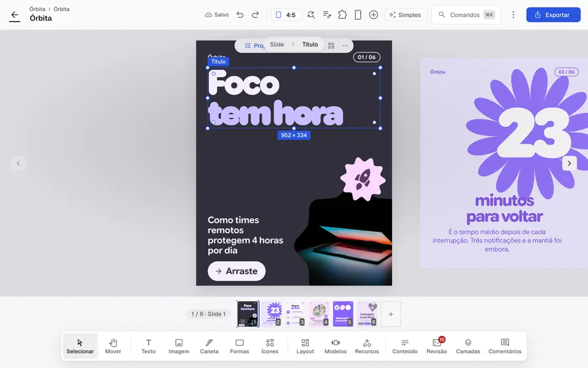Viewport: 588px width, 368px height.
Task: Click the find and replace icon
Action: click(x=311, y=15)
